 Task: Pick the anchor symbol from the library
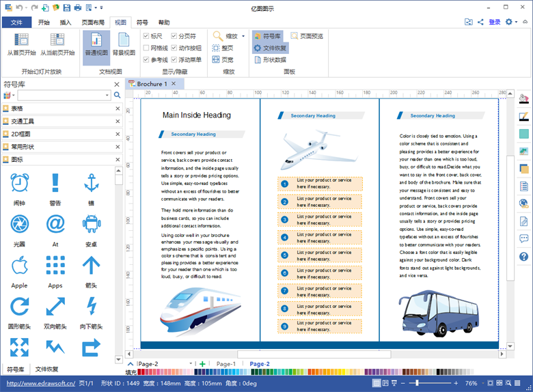[91, 184]
